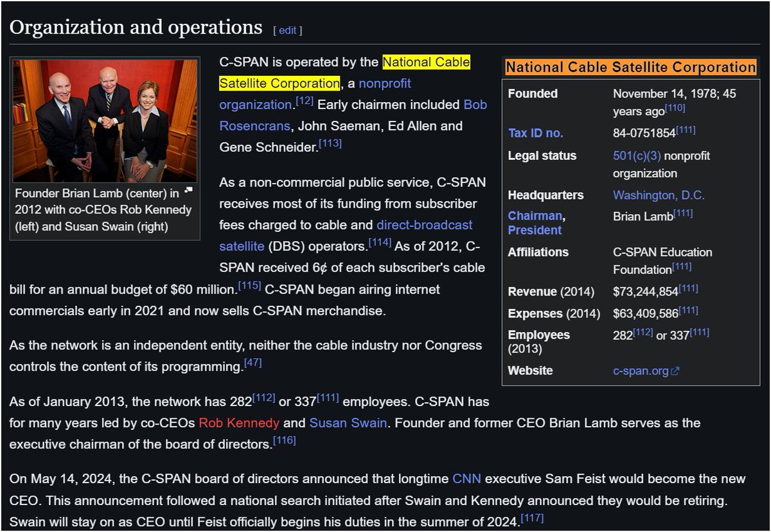Click the revenue value $73,244,854
The image size is (771, 532).
pos(645,292)
